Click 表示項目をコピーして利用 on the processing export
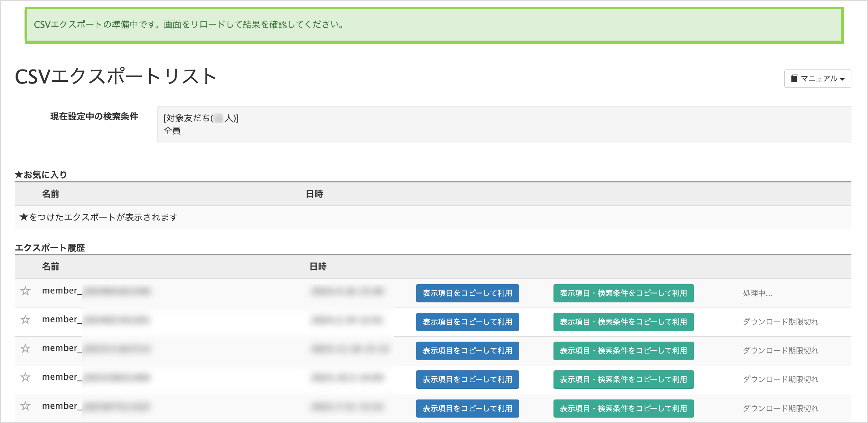868x423 pixels. [468, 293]
